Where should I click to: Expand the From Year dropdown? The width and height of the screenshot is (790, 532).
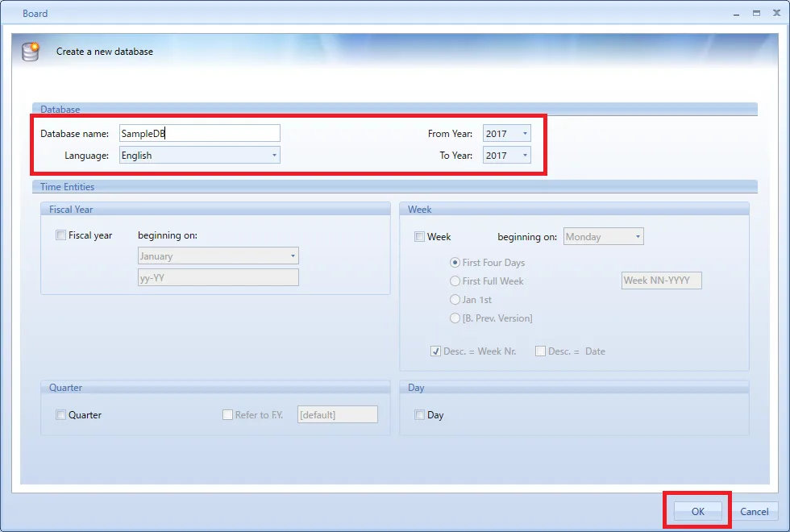(507, 134)
